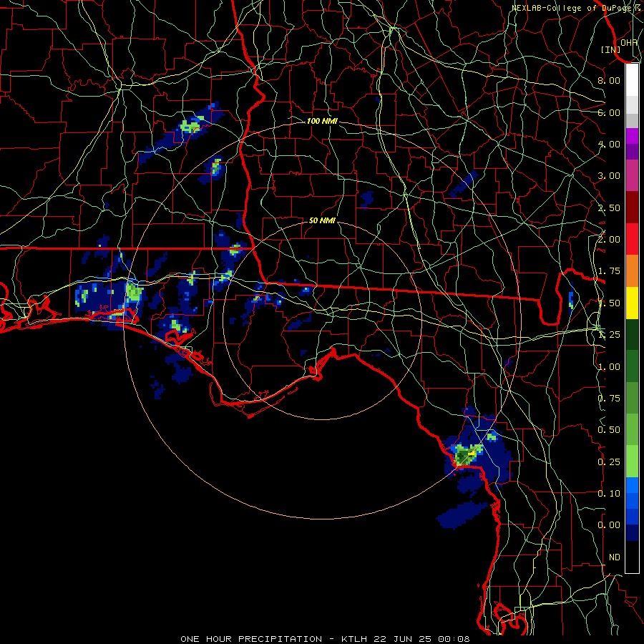Click the 8.00 legend value
Image resolution: width=644 pixels, height=644 pixels.
point(609,80)
